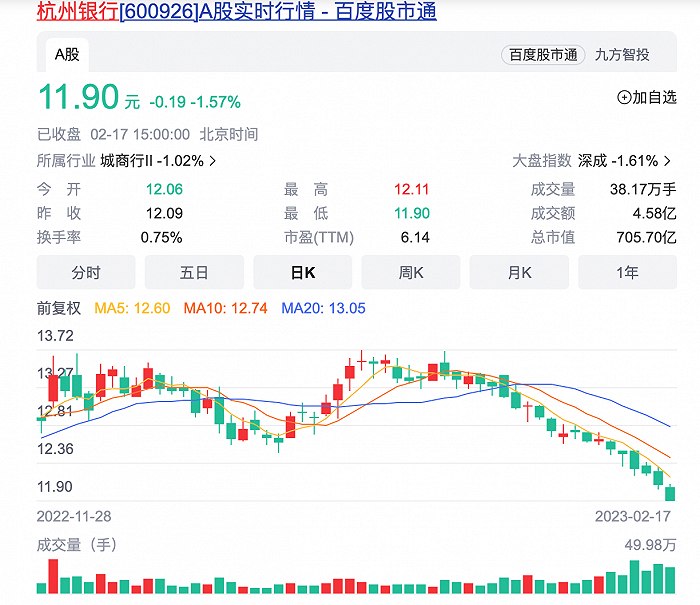Click the 成交量（手）volume label
Image resolution: width=700 pixels, height=605 pixels.
(76, 545)
